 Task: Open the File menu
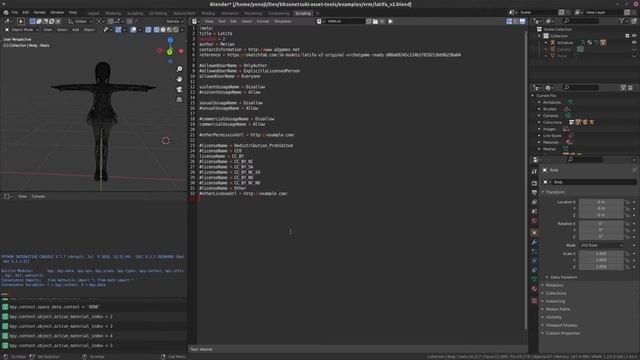(15, 13)
